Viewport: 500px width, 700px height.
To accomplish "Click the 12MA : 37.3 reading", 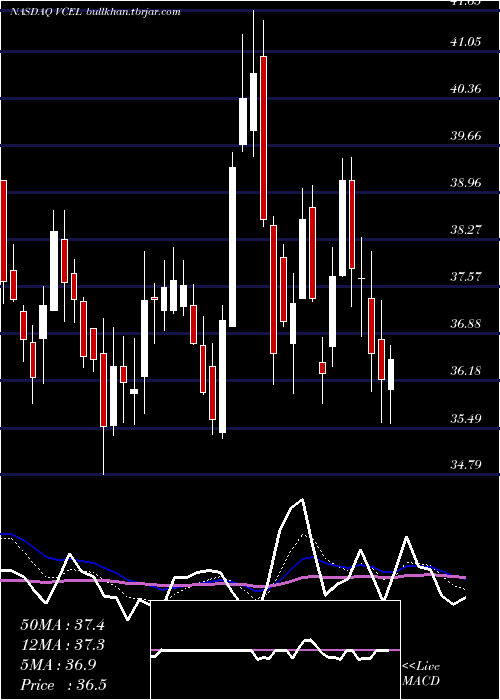I will [x=62, y=645].
